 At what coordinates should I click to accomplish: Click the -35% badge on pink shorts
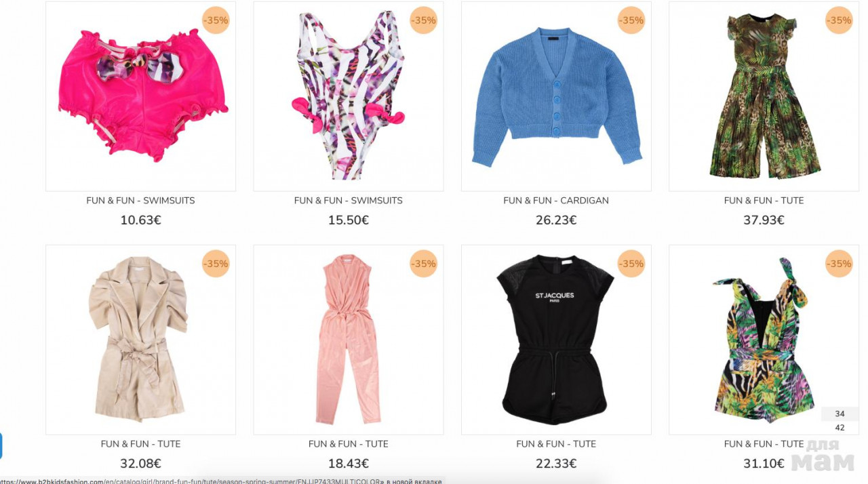(x=216, y=20)
